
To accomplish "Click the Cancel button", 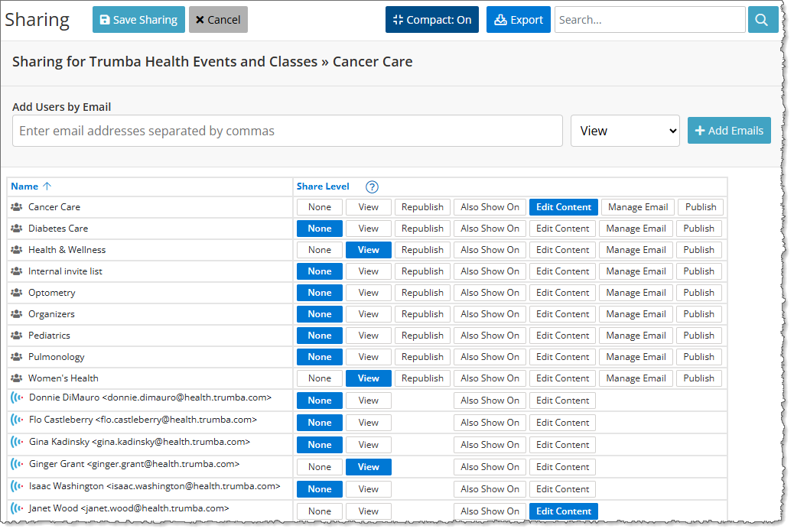I will click(218, 19).
